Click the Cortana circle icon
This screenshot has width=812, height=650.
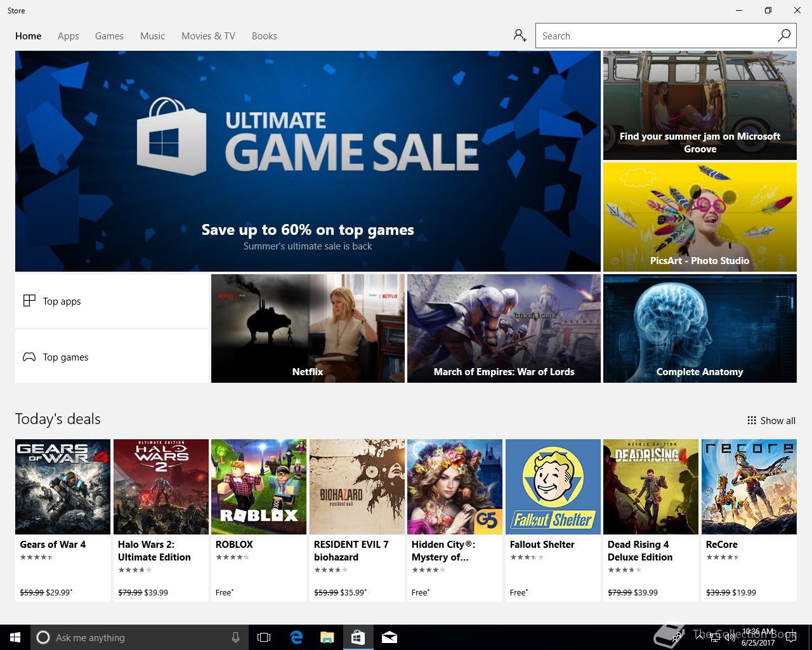pyautogui.click(x=43, y=637)
